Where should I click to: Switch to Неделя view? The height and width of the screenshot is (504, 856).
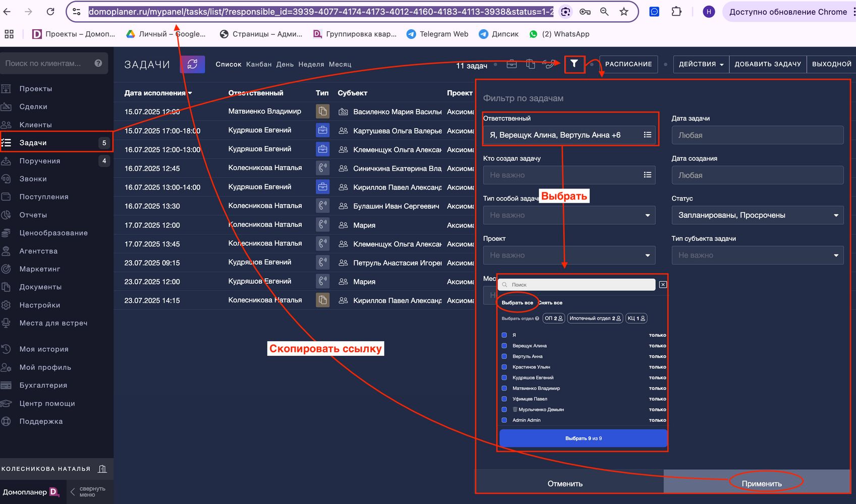(311, 64)
